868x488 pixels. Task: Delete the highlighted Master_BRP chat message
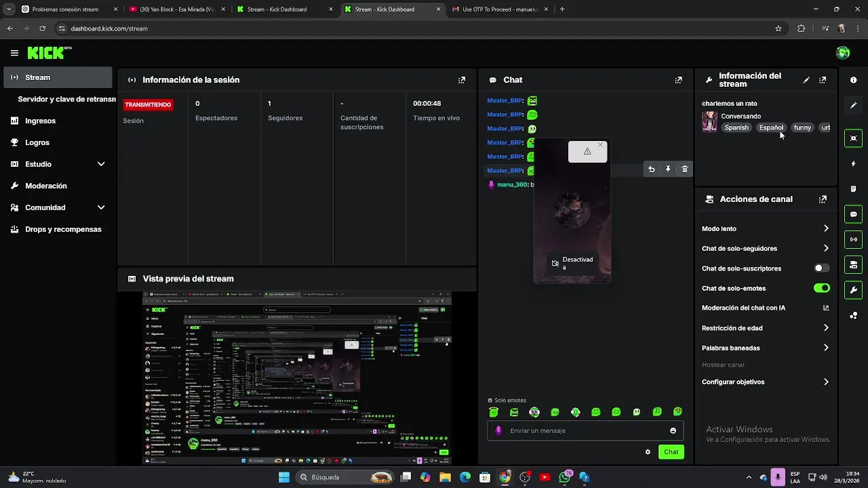(x=684, y=169)
